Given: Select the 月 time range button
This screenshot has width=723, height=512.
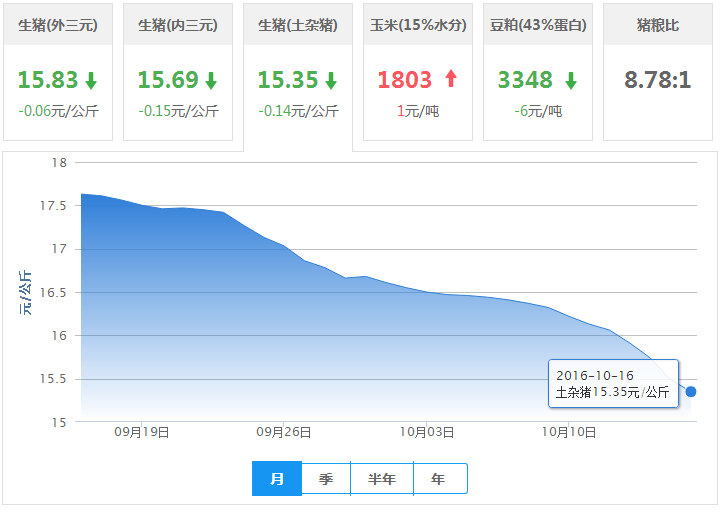Looking at the screenshot, I should pyautogui.click(x=277, y=479).
